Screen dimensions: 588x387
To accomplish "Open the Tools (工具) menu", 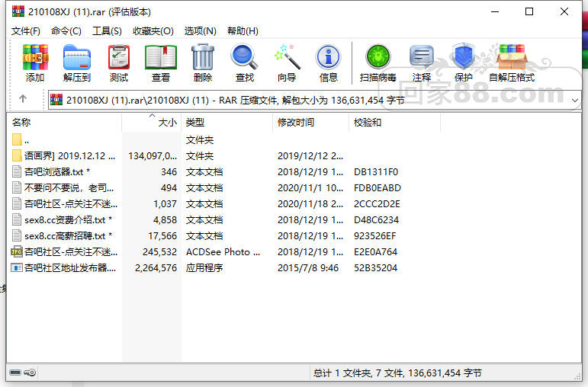I will (108, 30).
